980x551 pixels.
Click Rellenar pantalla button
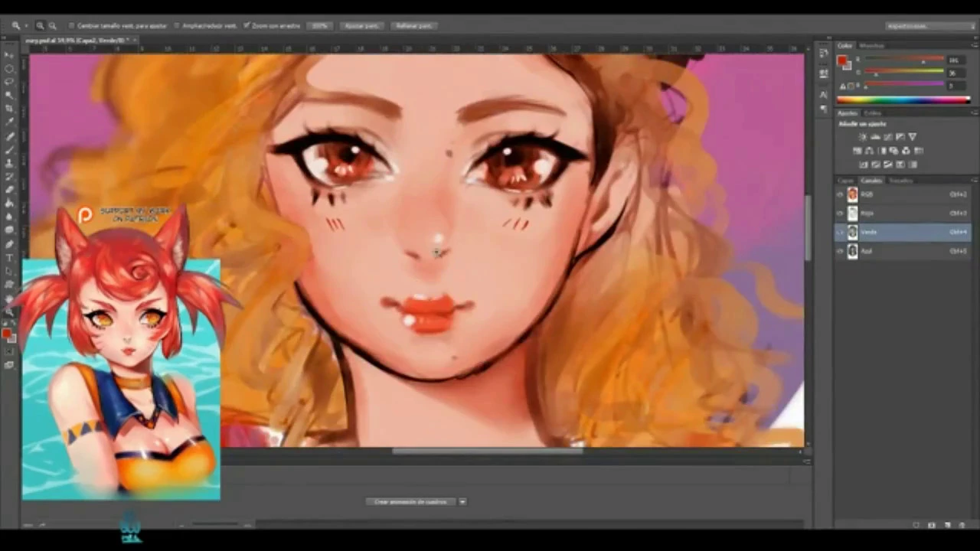click(414, 26)
